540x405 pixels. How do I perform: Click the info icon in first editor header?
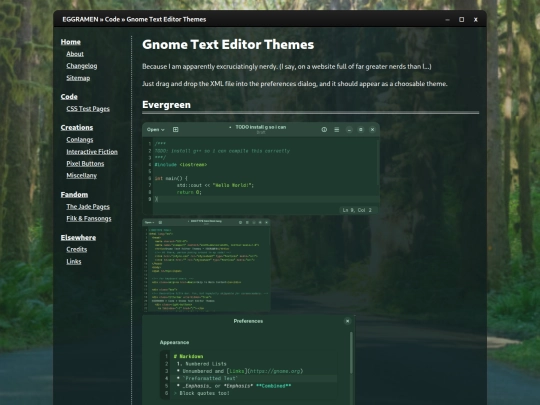(324, 129)
